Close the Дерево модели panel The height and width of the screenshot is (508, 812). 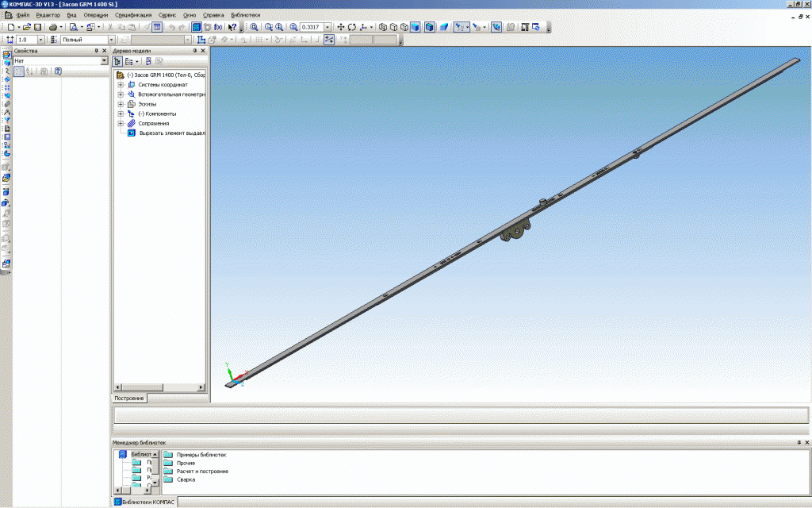(203, 51)
